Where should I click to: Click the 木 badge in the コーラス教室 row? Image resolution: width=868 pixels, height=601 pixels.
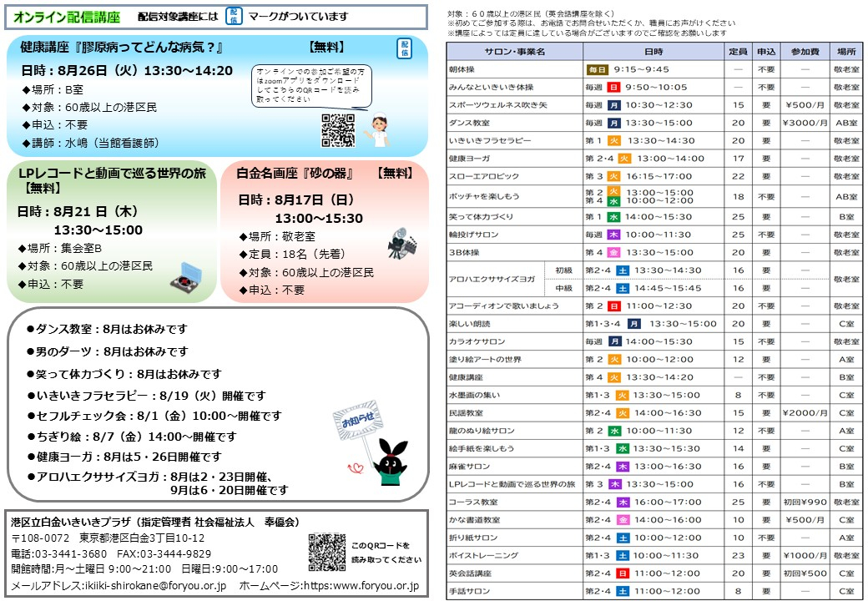(623, 502)
